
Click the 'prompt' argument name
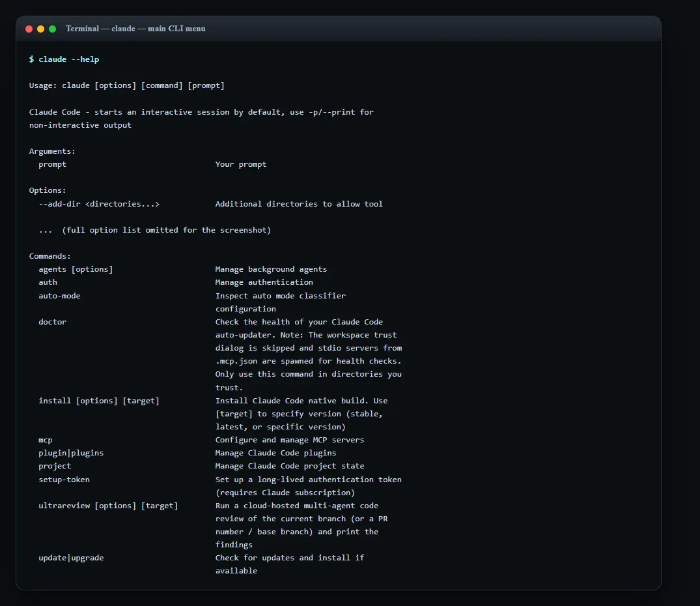(x=52, y=164)
